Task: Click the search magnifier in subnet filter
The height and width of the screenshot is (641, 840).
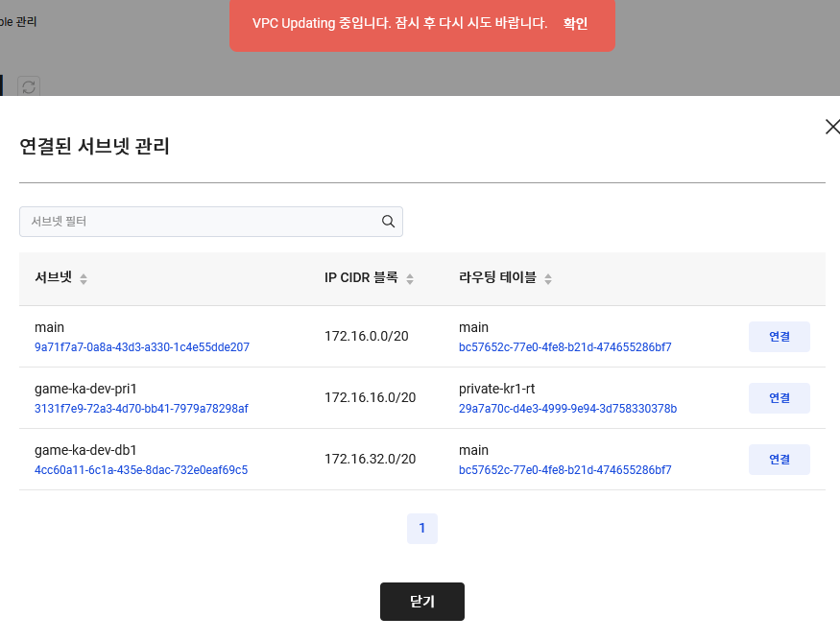Action: (x=388, y=221)
